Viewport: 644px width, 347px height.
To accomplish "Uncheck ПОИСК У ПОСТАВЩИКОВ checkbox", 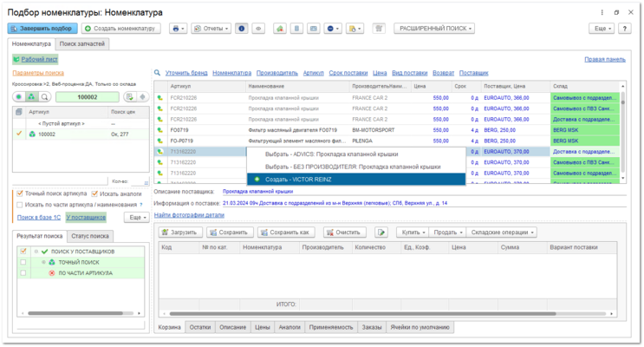I will (23, 252).
